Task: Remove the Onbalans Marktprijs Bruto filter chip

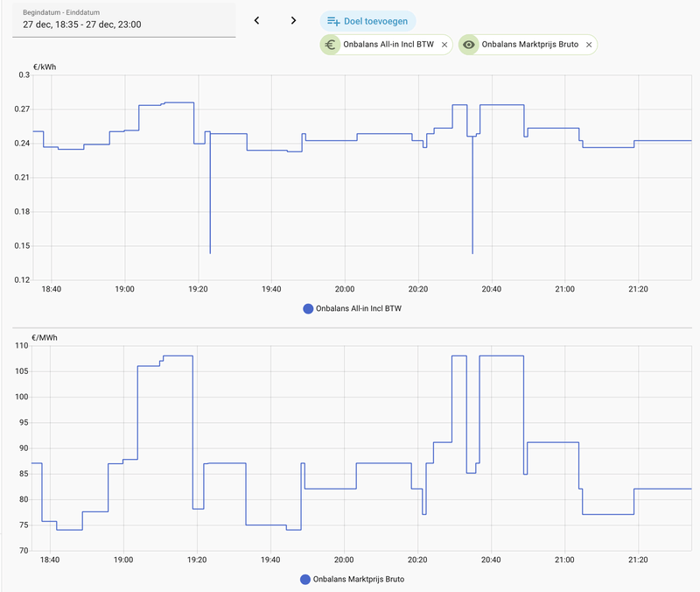Action: point(590,44)
